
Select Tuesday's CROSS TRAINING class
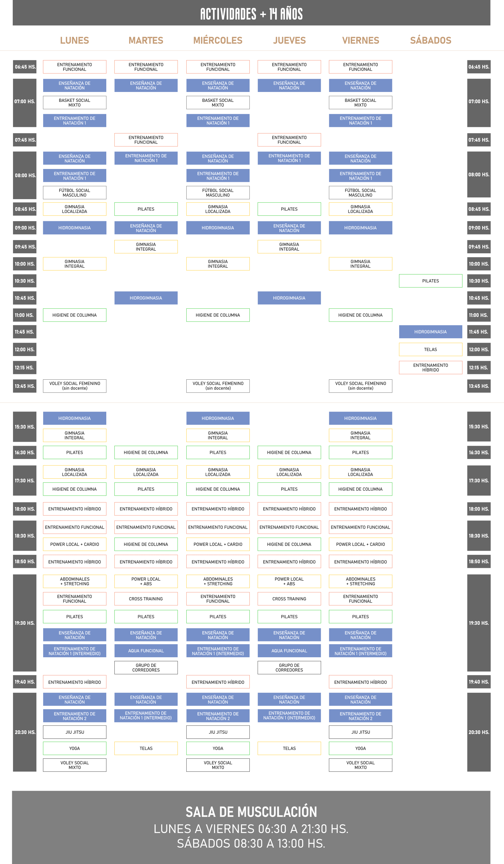146,599
